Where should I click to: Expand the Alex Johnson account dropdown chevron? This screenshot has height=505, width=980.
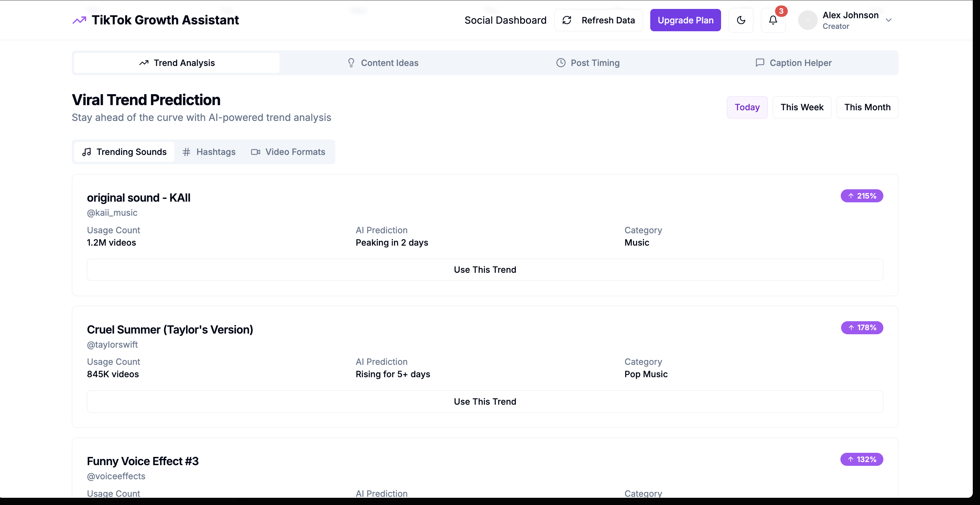[x=889, y=20]
